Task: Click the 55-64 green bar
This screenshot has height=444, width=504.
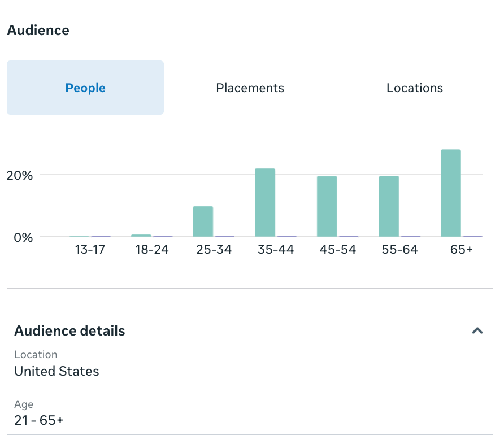Action: click(x=388, y=206)
